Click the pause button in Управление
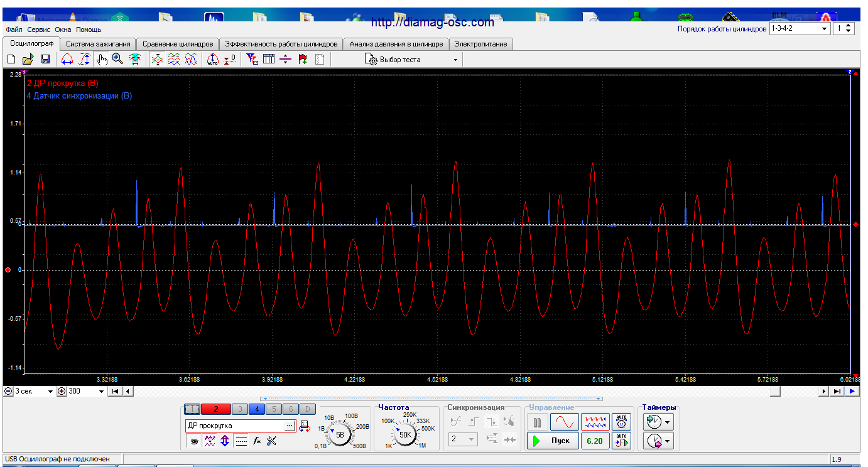Screen dimensions: 868x467 coord(537,421)
